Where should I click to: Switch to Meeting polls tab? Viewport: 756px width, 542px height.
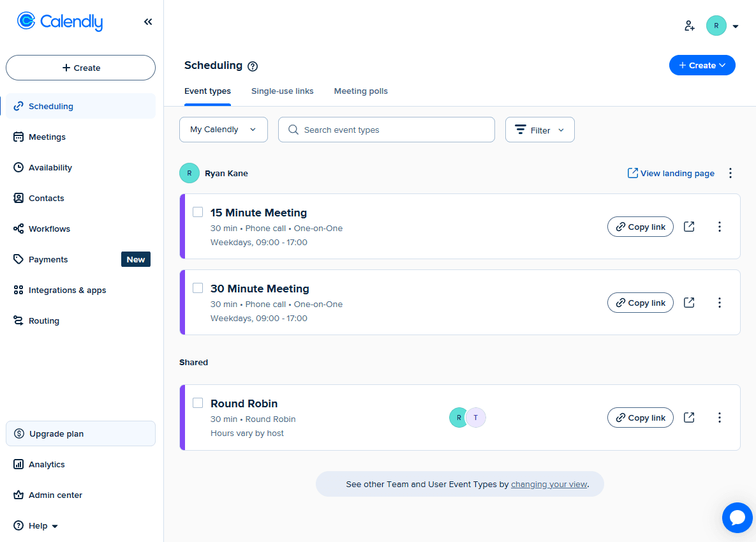click(360, 91)
